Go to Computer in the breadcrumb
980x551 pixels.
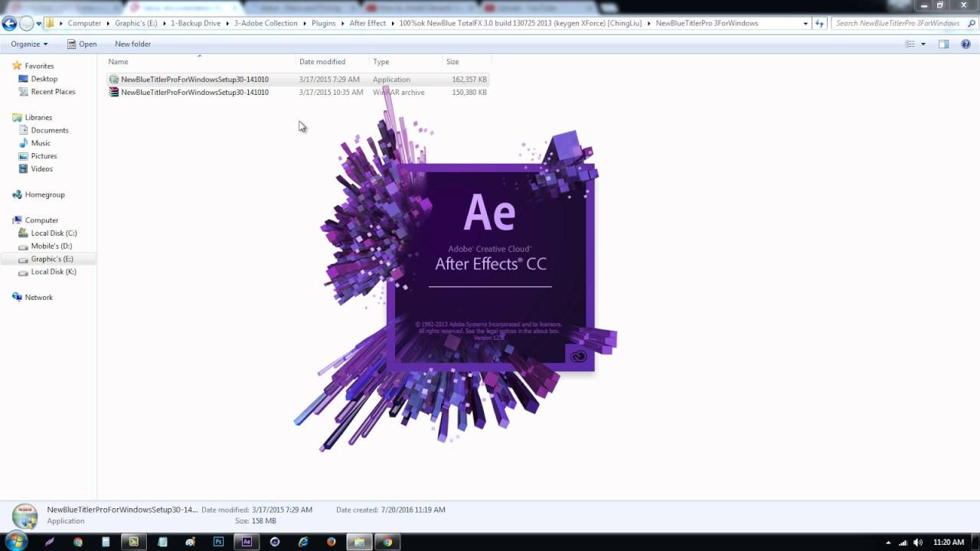pos(84,23)
